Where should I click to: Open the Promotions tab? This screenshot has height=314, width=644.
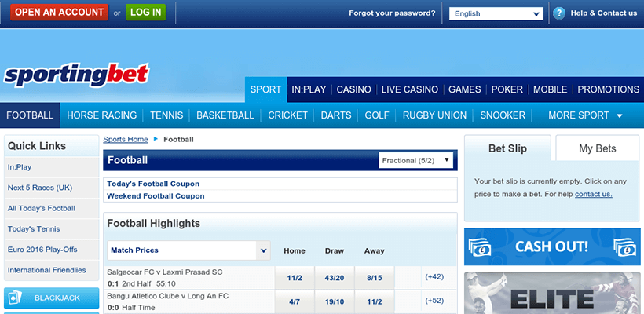(609, 89)
